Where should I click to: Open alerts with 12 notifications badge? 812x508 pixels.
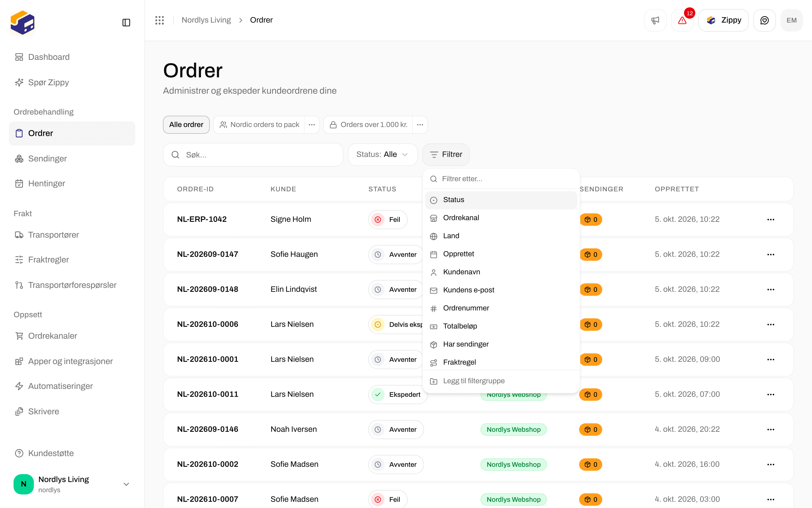tap(682, 20)
